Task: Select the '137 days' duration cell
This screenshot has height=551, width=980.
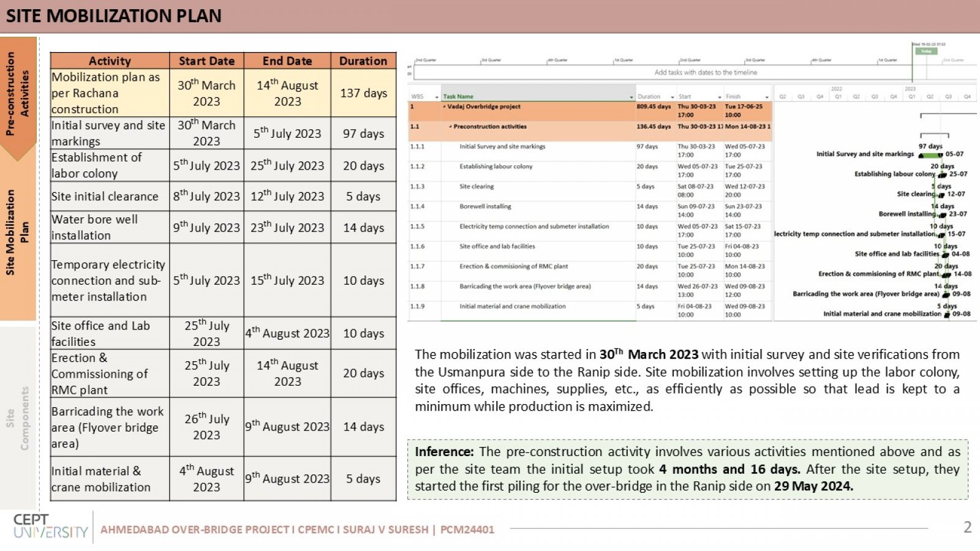Action: (x=363, y=93)
